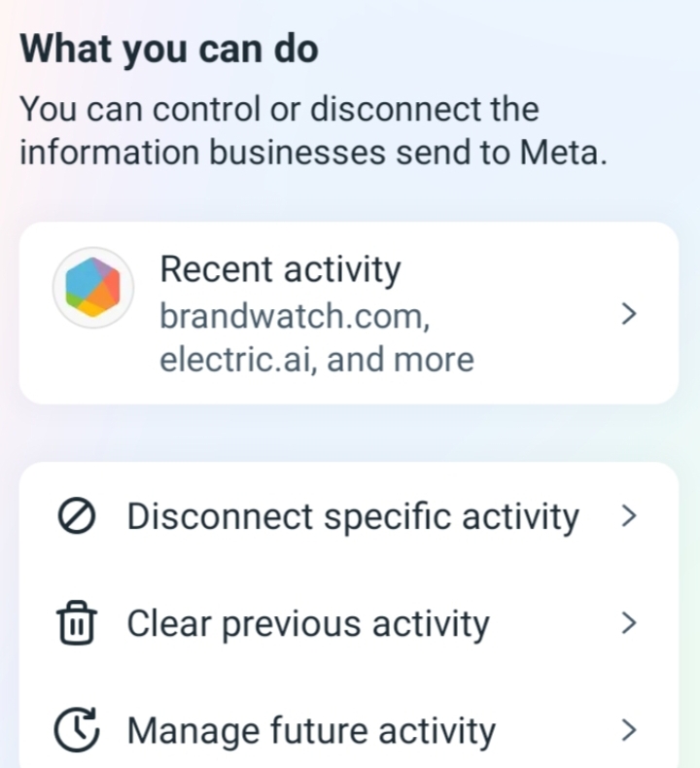Image resolution: width=700 pixels, height=768 pixels.
Task: Click the 'information businesses send to Meta' line
Action: coord(313,153)
